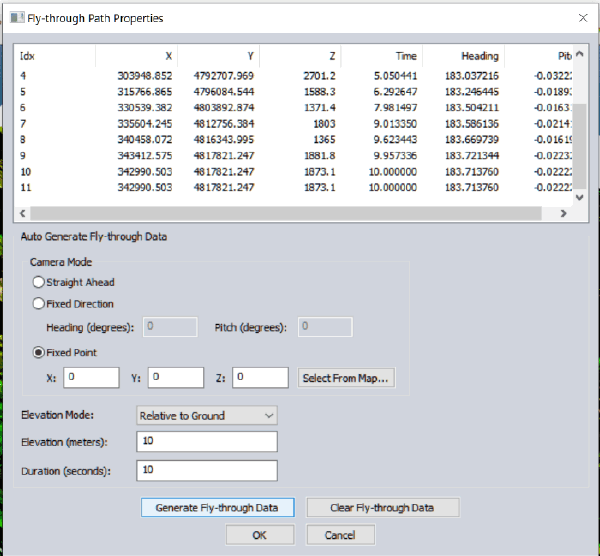The height and width of the screenshot is (556, 600).
Task: Select the Fixed Direction camera mode
Action: pyautogui.click(x=39, y=304)
